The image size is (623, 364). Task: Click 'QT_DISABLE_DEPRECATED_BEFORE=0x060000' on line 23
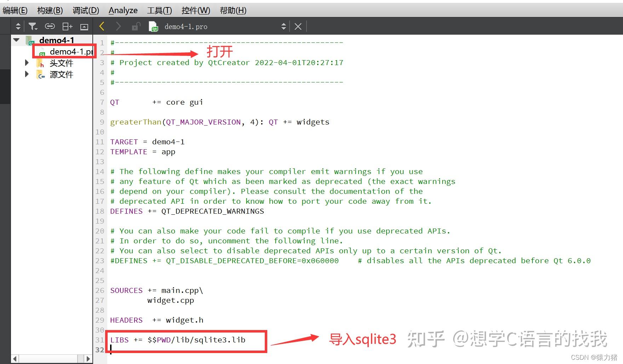coord(252,261)
